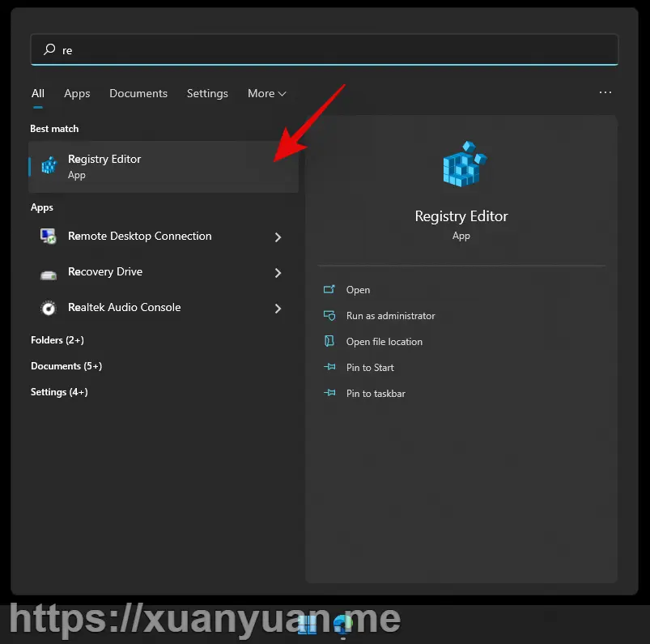This screenshot has width=650, height=644.
Task: Click the Windows Start icon on taskbar
Action: 307,624
